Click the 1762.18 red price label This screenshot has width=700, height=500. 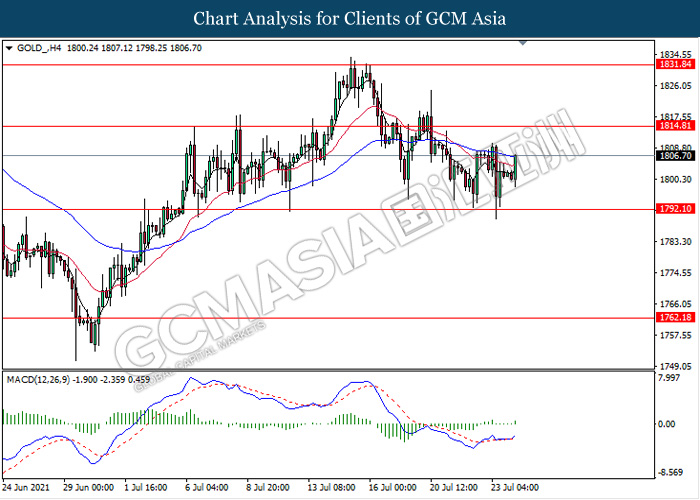click(x=676, y=317)
